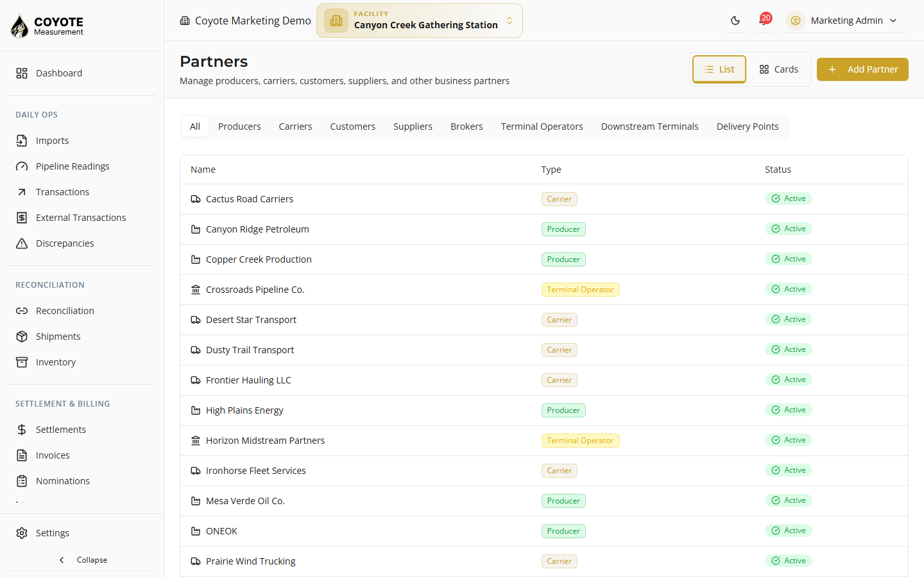
Task: Open Mesa Verde Oil Co. partner
Action: (245, 501)
